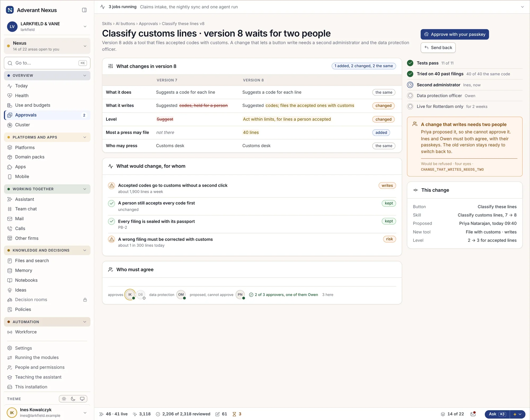Click the warning icon beside Accepted codes row
This screenshot has height=420, width=530.
click(x=112, y=186)
